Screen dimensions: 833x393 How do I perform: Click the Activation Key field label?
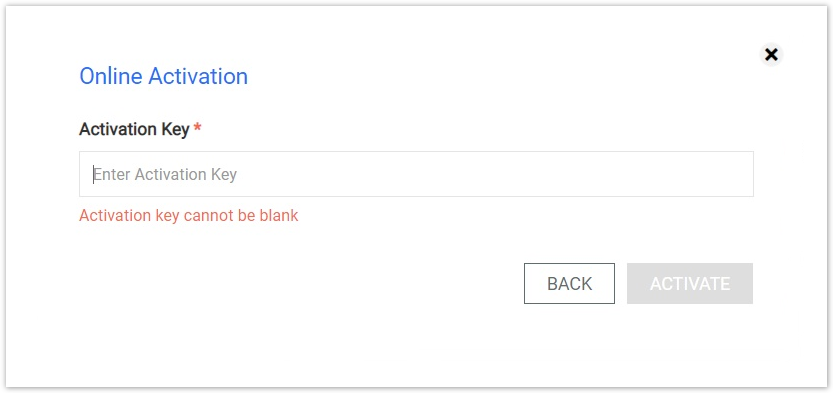tap(134, 129)
